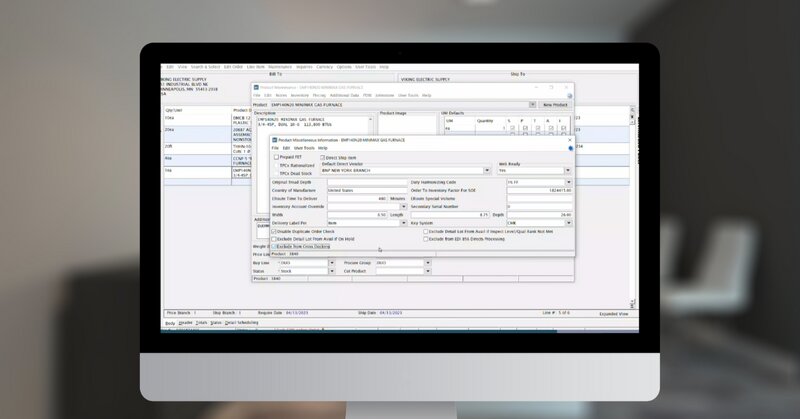
Task: Close the Product Miscellaneous Information dialog
Action: click(570, 140)
